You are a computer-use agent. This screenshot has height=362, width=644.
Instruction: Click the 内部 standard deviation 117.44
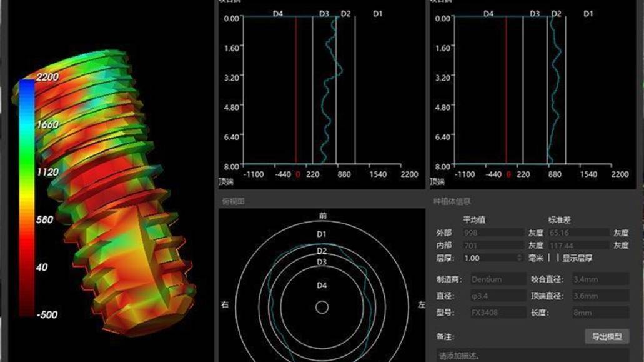pos(578,246)
